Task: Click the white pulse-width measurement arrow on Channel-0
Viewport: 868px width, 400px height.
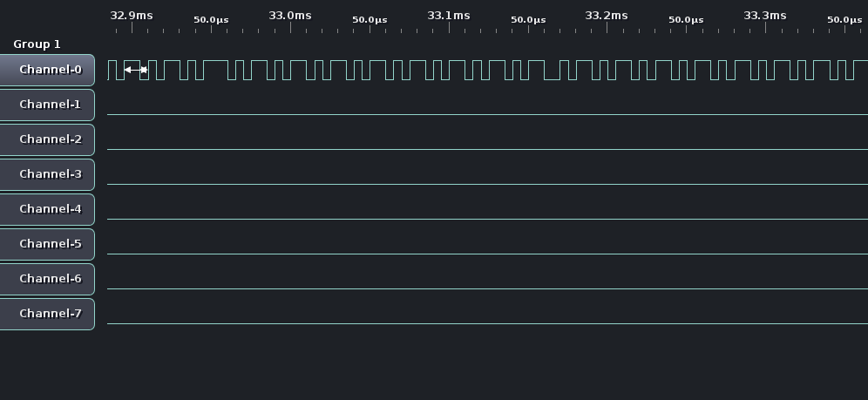Action: 136,70
